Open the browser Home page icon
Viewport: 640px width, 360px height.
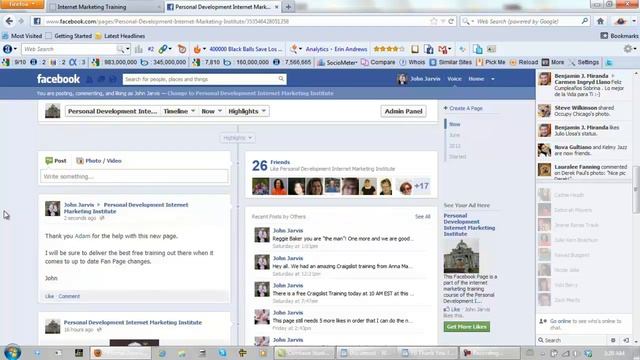(600, 21)
